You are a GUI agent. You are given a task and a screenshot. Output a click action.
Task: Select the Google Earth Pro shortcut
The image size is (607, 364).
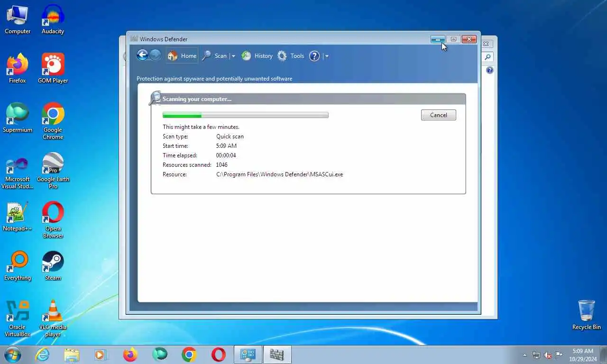pos(53,171)
